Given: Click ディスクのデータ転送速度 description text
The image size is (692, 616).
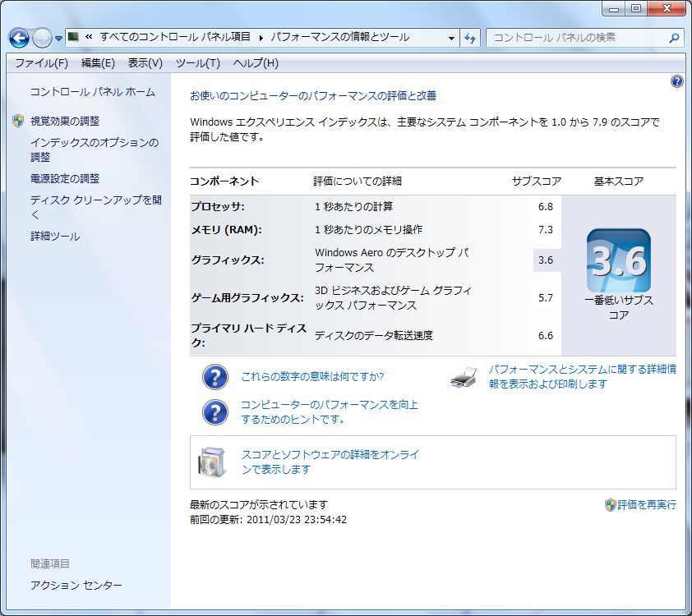Looking at the screenshot, I should pyautogui.click(x=374, y=336).
